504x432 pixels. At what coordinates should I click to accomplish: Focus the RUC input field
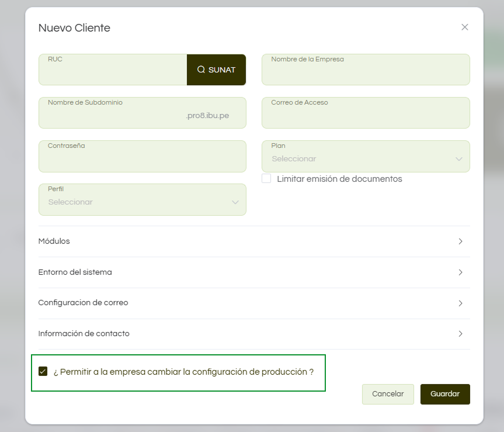coord(113,72)
